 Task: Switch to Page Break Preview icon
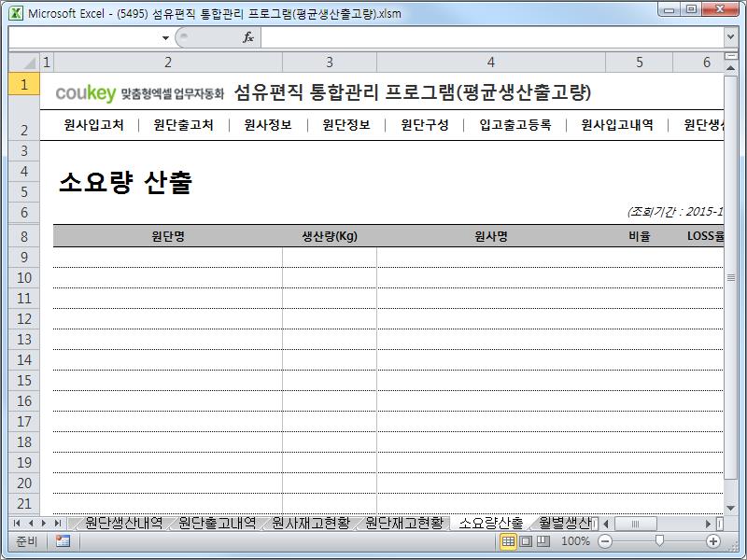point(543,541)
